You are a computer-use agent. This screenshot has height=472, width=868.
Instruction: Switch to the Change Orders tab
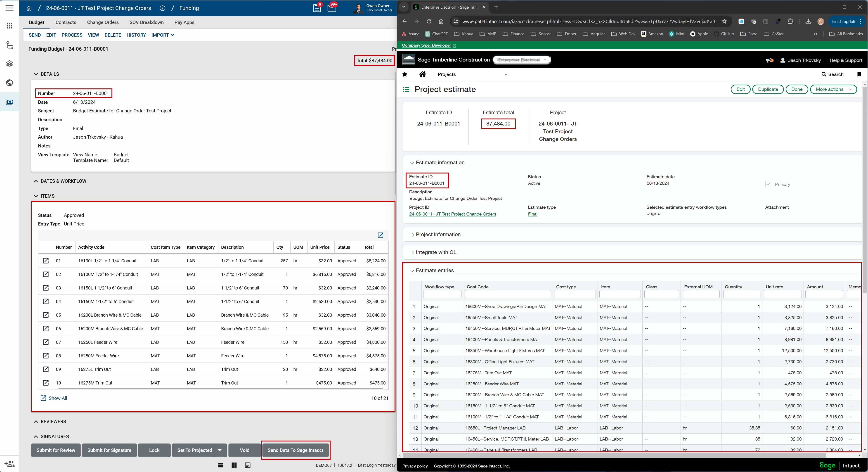103,22
